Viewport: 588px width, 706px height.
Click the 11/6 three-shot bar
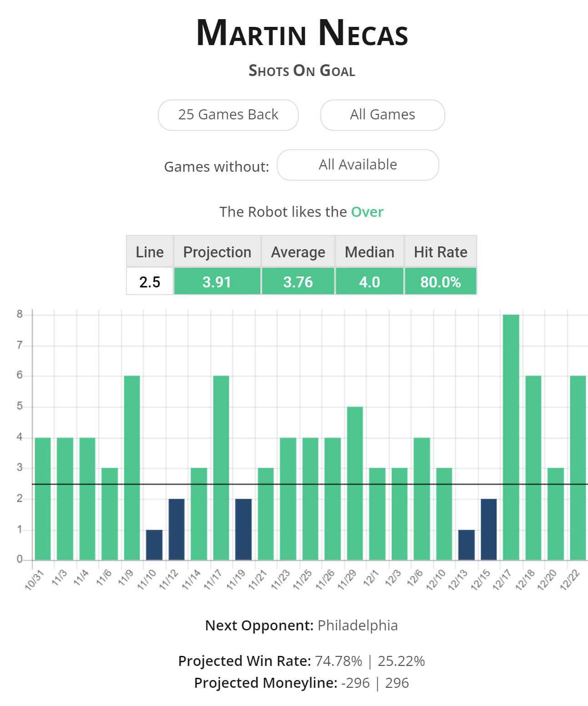(110, 514)
